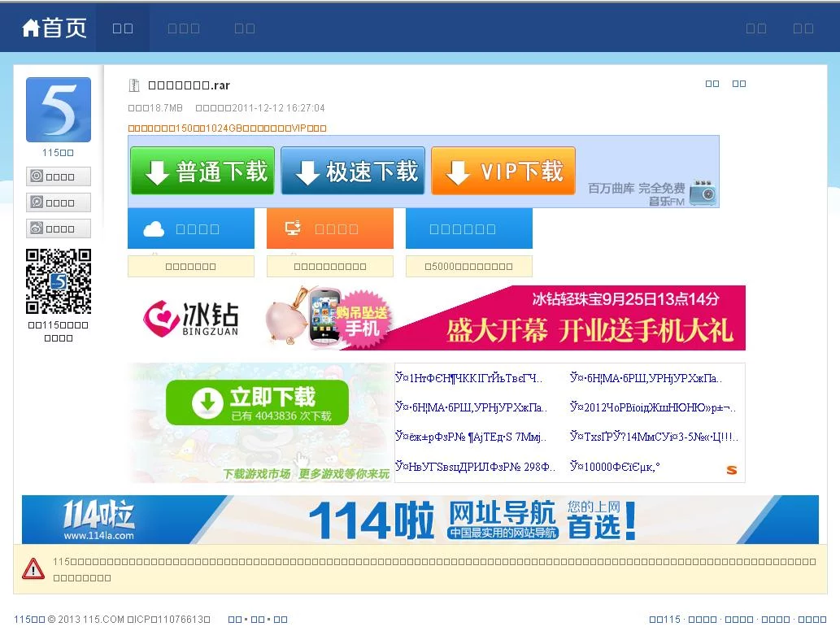Click the orange VIP下载 button
This screenshot has width=840, height=644.
503,171
